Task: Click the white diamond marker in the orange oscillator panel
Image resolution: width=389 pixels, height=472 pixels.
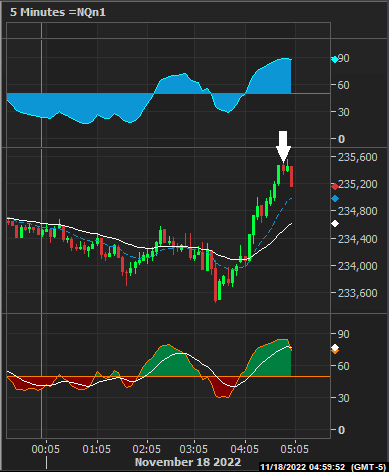Action: (x=335, y=348)
